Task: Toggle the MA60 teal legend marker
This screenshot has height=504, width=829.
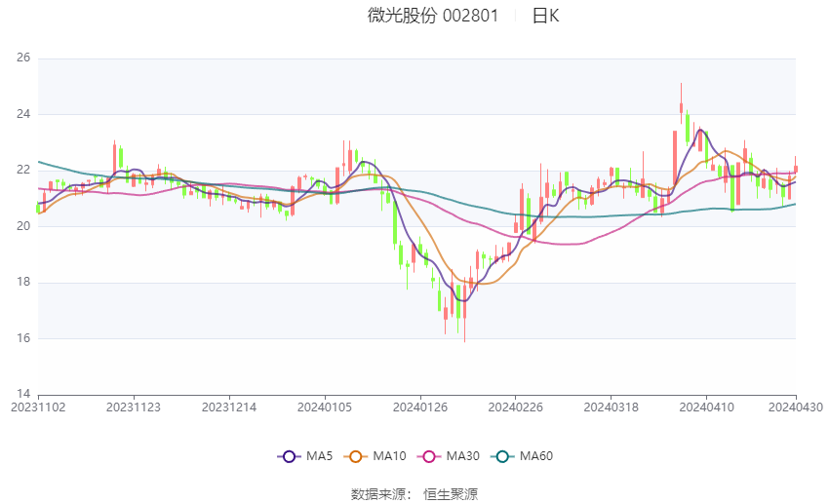Action: (503, 456)
